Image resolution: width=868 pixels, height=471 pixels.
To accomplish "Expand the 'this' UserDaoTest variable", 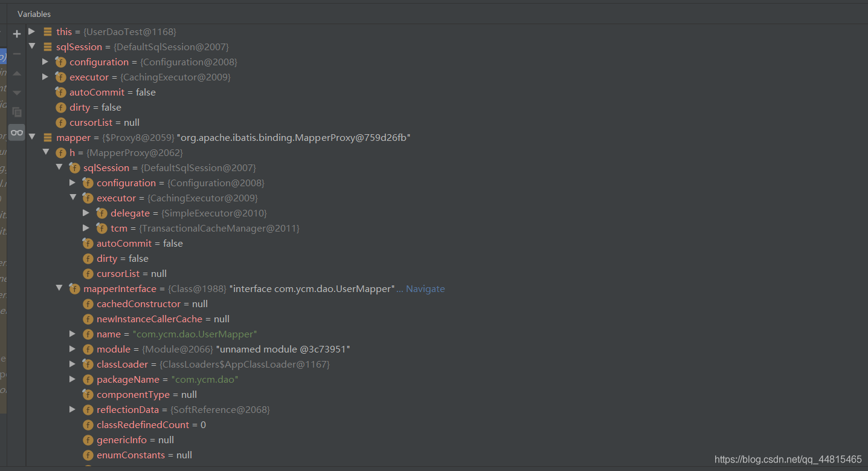I will point(32,31).
